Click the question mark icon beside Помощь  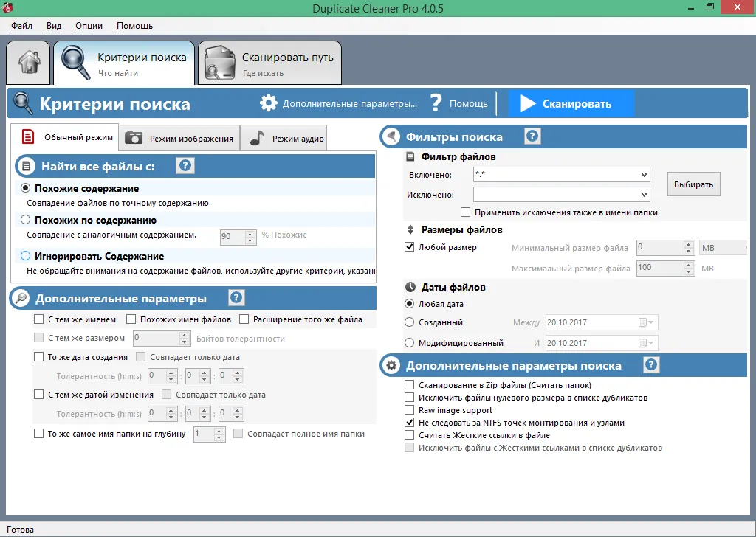pyautogui.click(x=436, y=103)
